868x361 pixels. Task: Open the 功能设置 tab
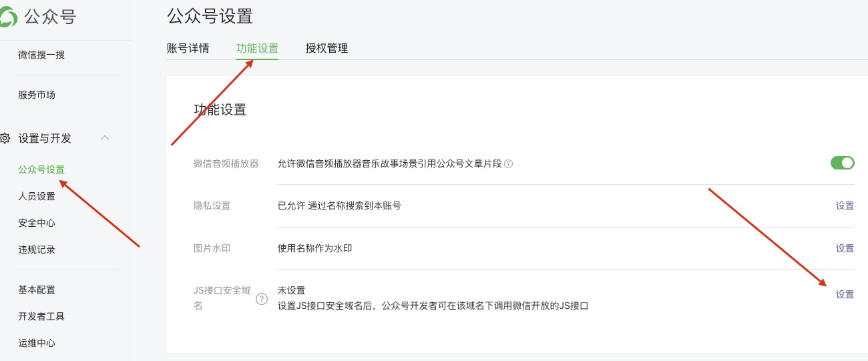[257, 48]
